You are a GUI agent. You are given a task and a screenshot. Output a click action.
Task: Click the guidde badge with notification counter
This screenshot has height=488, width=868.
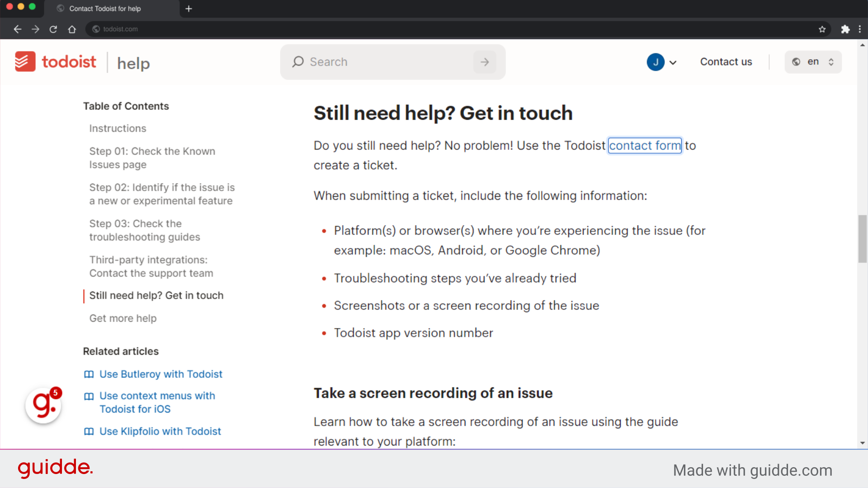click(43, 405)
